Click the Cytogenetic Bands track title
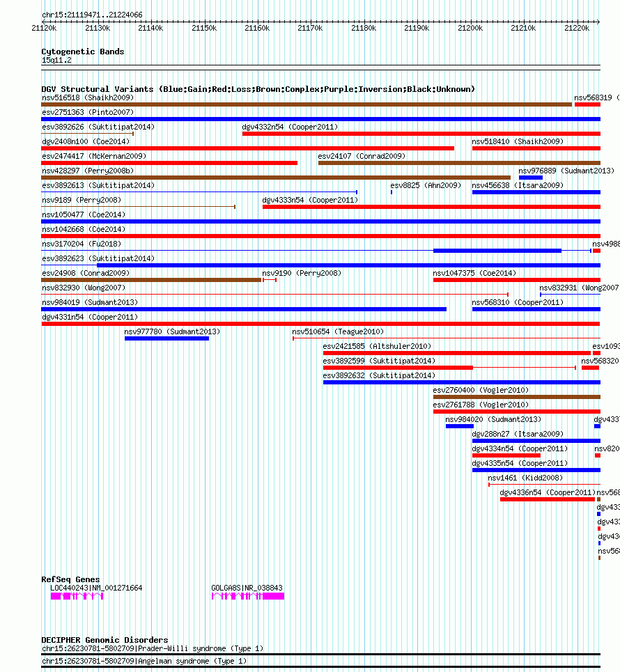620x672 pixels. click(83, 52)
